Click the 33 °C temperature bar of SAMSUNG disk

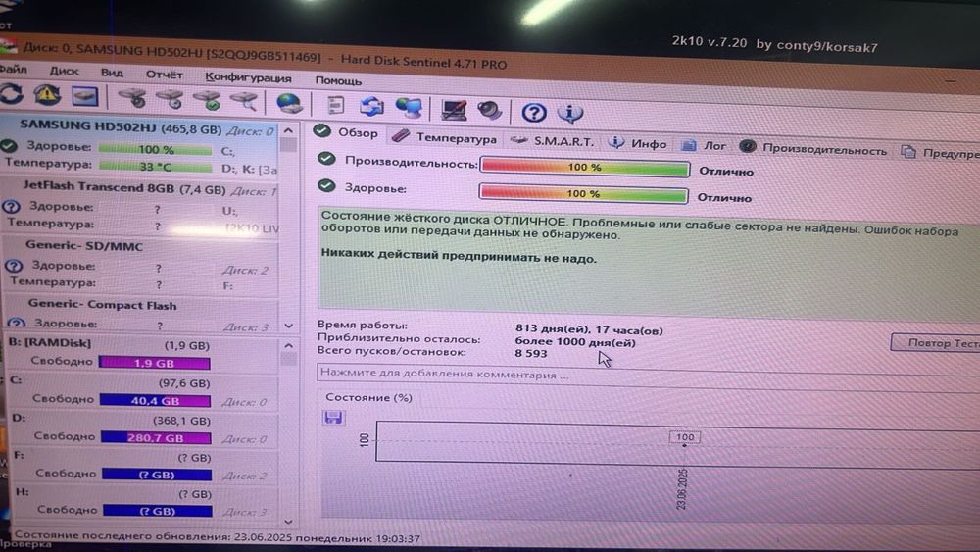pyautogui.click(x=155, y=167)
